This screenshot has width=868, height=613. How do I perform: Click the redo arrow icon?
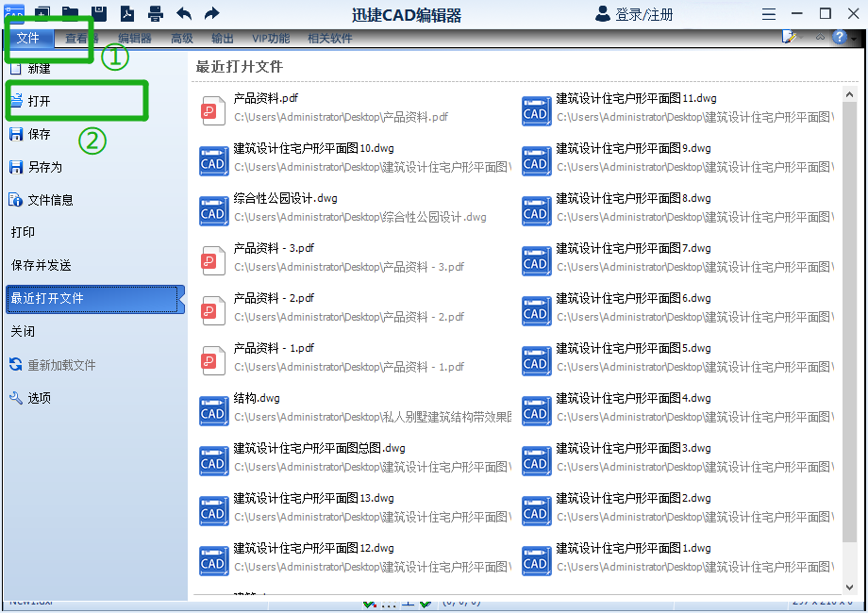pyautogui.click(x=211, y=13)
